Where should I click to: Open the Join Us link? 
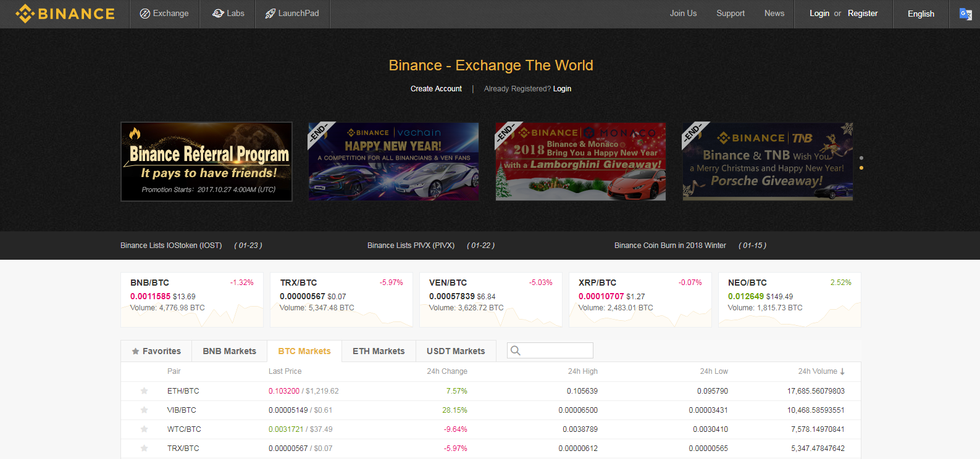coord(683,13)
